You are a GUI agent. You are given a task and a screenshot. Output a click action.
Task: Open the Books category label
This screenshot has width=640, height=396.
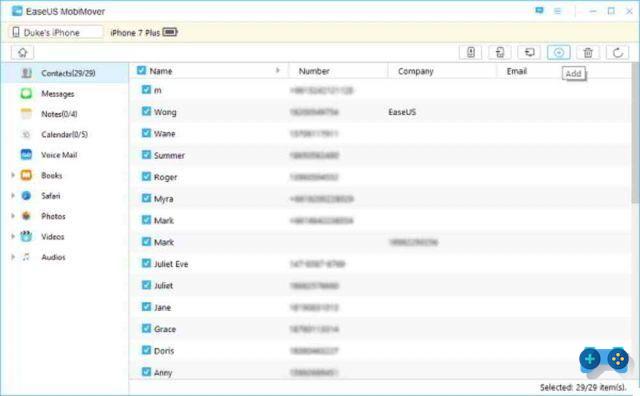tap(51, 175)
